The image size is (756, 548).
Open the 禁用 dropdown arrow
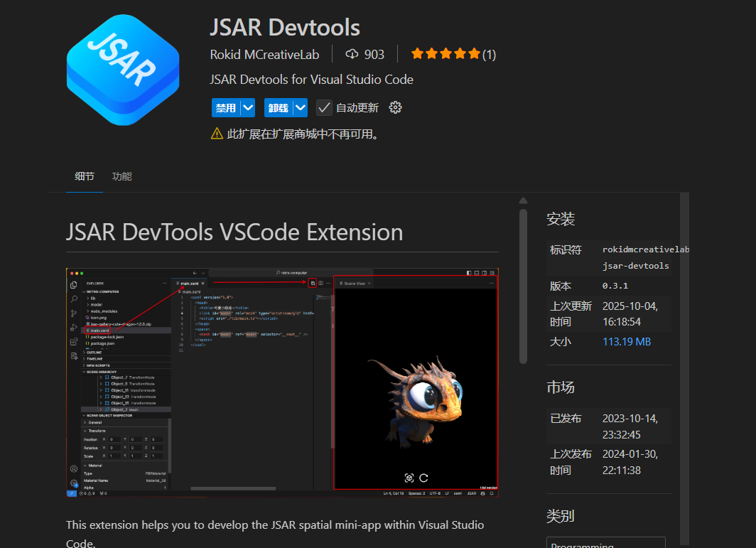248,107
